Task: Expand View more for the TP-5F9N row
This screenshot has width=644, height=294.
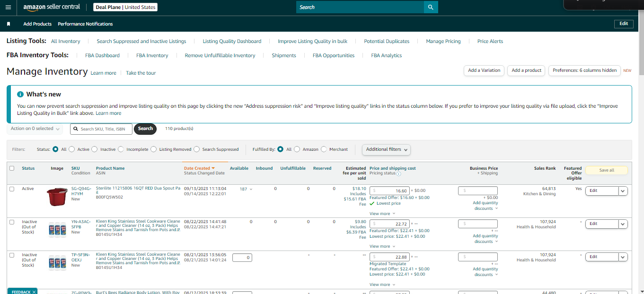Action: [x=382, y=285]
